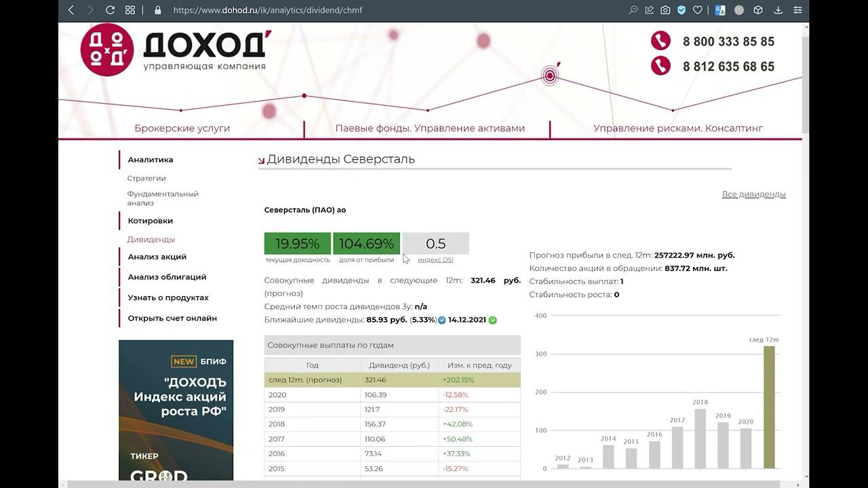Click the phone icon beside 8 812 635 68 65
The height and width of the screenshot is (488, 868).
pos(660,66)
